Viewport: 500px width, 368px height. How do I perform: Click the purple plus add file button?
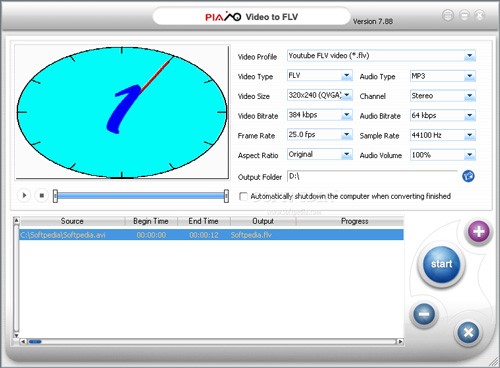coord(479,231)
